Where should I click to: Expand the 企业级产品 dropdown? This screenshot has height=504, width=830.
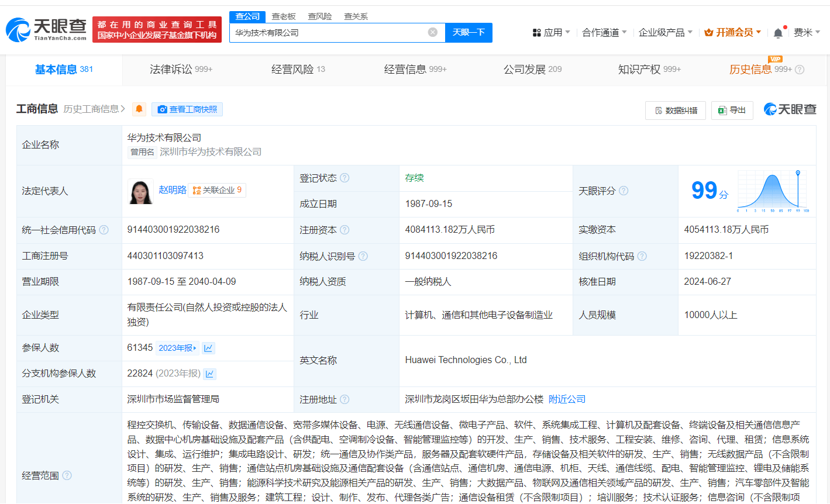(x=666, y=33)
